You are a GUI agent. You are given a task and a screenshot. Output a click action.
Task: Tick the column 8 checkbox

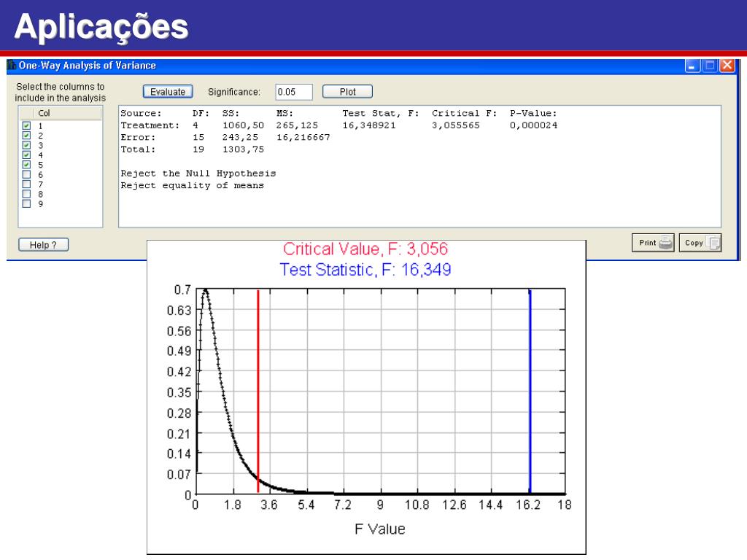point(27,194)
